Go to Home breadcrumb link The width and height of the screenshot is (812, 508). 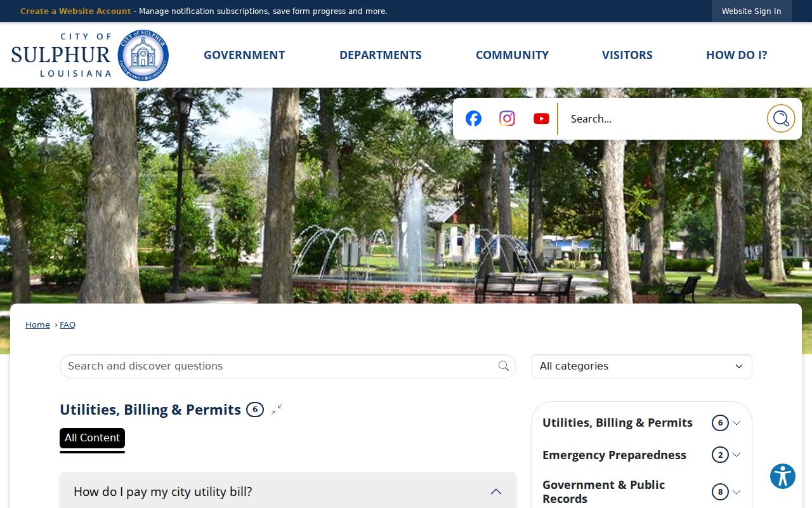point(37,324)
